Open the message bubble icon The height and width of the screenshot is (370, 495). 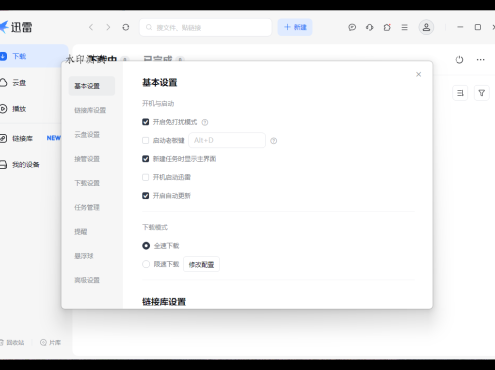coord(352,27)
